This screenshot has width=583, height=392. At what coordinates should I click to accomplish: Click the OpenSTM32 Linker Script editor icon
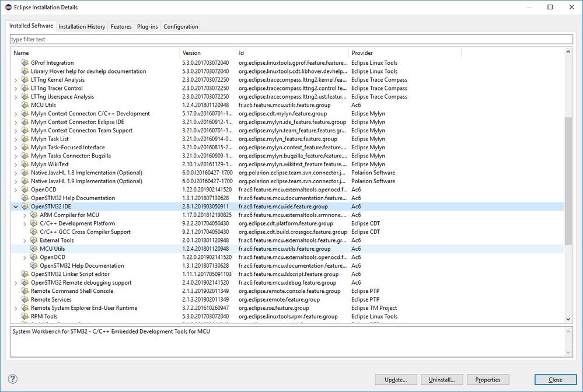pyautogui.click(x=25, y=274)
